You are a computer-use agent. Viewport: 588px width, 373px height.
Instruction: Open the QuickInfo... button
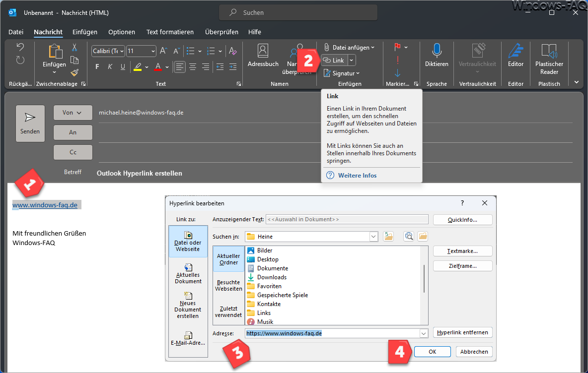462,219
